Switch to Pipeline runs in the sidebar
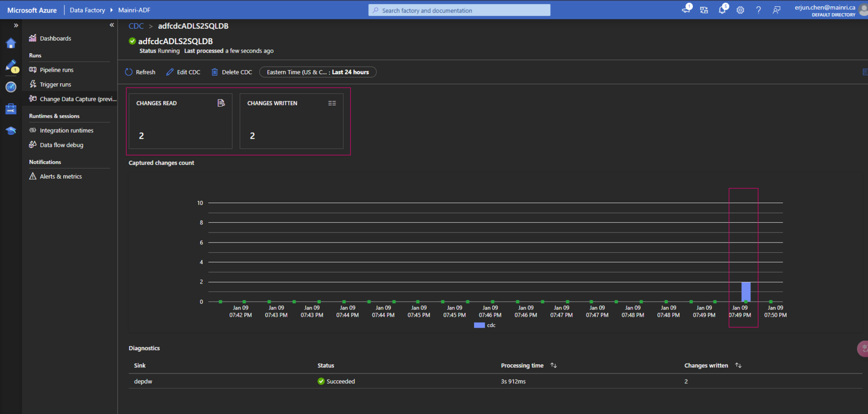 click(x=57, y=70)
